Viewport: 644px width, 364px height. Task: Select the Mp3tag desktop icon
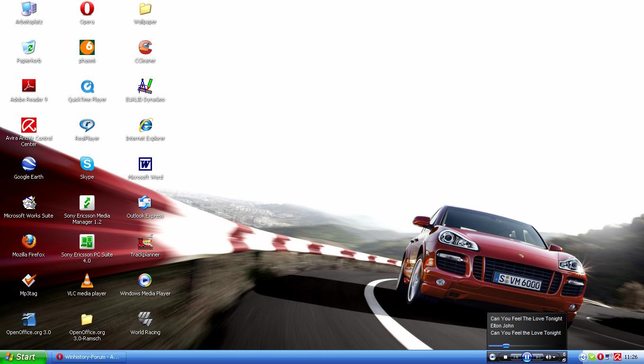(28, 281)
